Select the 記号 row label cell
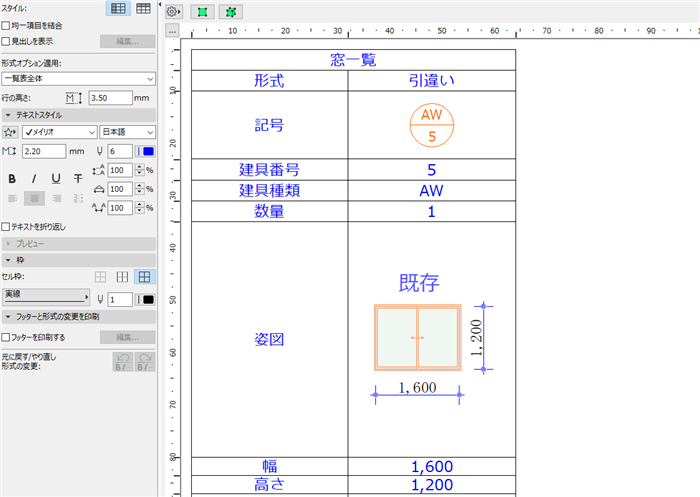The width and height of the screenshot is (700, 497). [270, 125]
